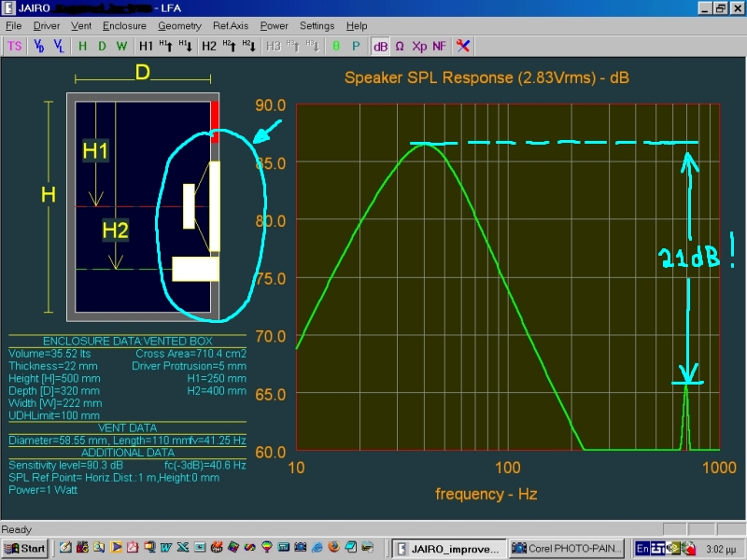
Task: Open the Settings menu
Action: 317,26
